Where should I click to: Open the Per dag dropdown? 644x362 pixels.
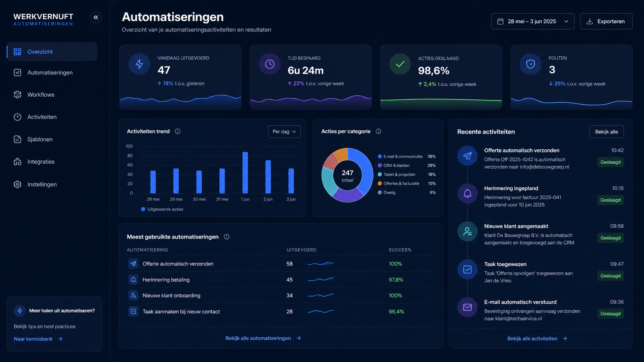[x=284, y=132]
